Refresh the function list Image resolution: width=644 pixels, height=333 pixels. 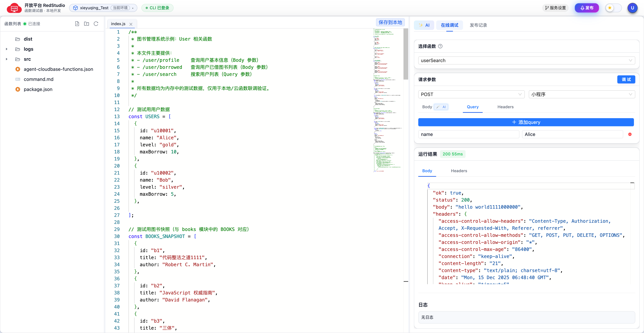[96, 24]
